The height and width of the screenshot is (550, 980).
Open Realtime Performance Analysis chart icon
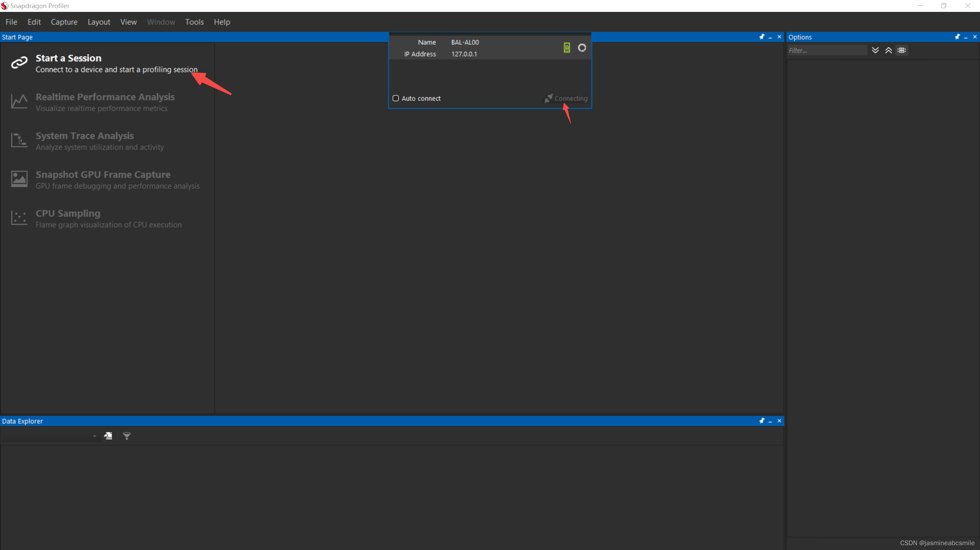tap(19, 101)
